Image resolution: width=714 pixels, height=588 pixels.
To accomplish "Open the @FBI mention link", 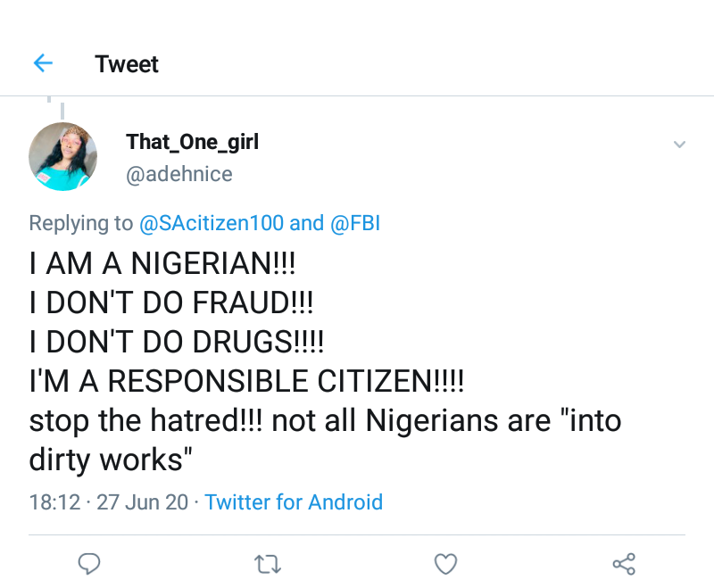I will [355, 223].
